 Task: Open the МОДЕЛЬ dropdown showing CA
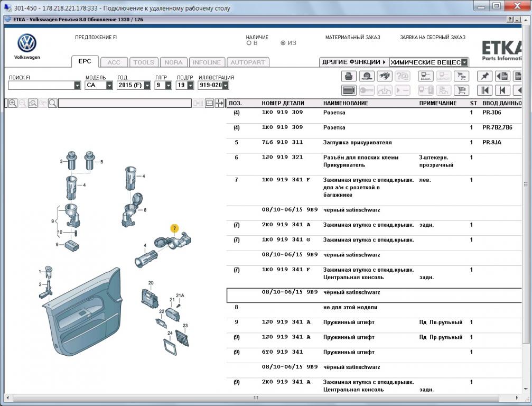coord(109,85)
